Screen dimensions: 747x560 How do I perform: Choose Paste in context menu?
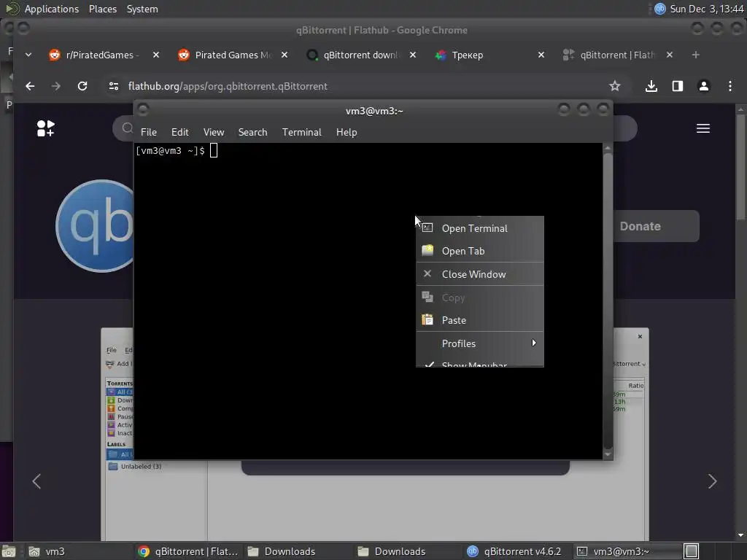480,321
